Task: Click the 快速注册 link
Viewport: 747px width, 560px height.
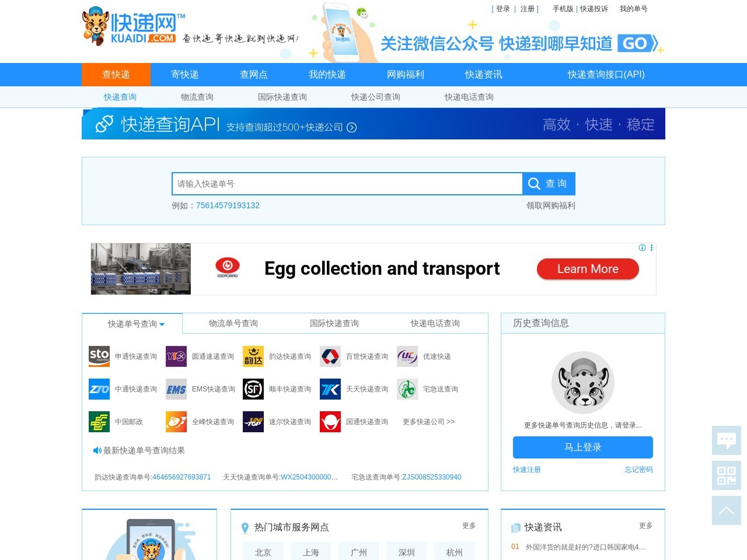Action: click(x=527, y=470)
